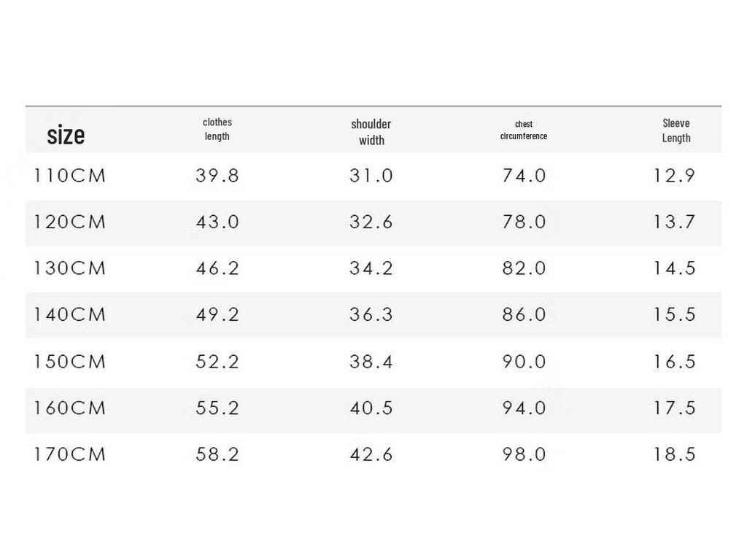The width and height of the screenshot is (747, 560).
Task: Select sleeve length value 12.9
Action: [x=675, y=176]
